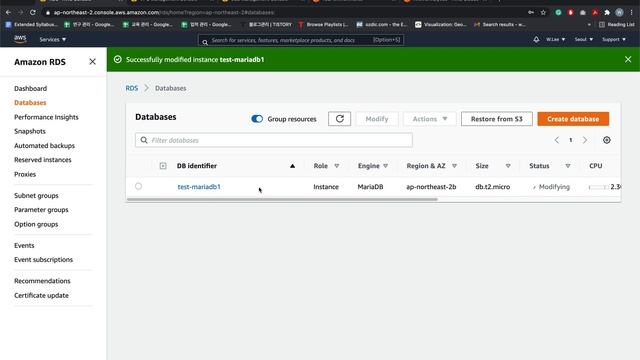Sort table by Status column
The width and height of the screenshot is (640, 360).
[x=567, y=166]
